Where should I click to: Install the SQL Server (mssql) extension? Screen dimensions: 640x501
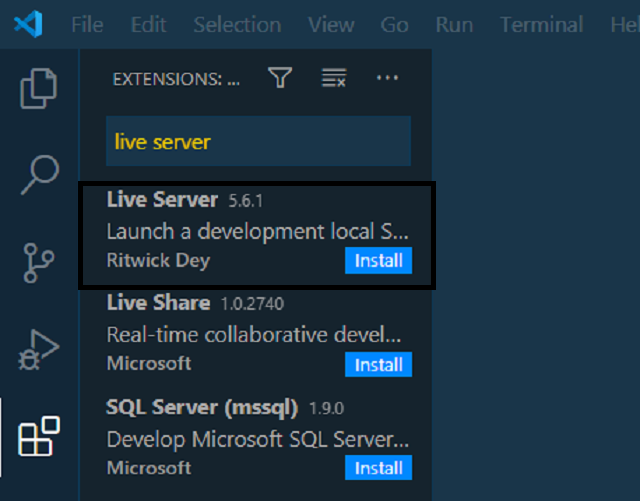tap(378, 468)
